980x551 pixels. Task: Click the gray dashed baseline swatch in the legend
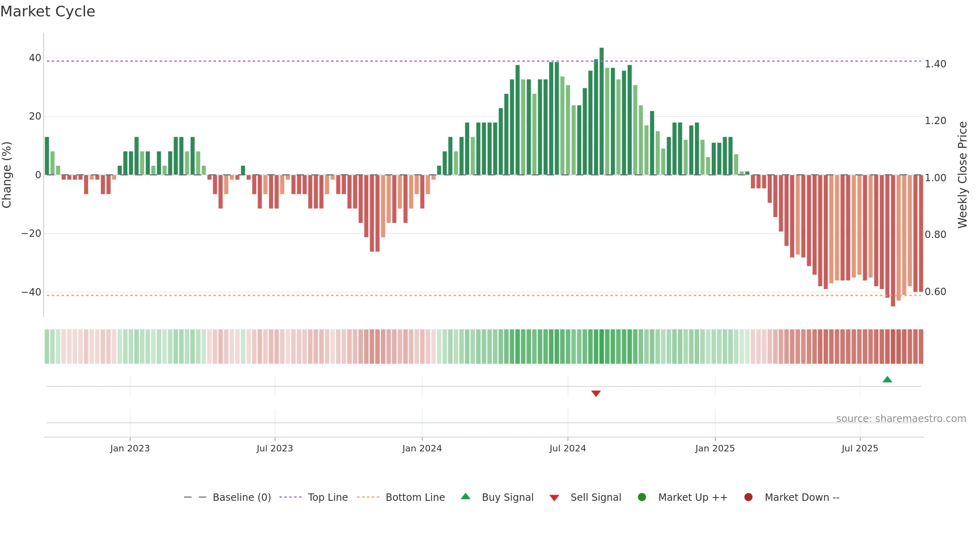195,497
